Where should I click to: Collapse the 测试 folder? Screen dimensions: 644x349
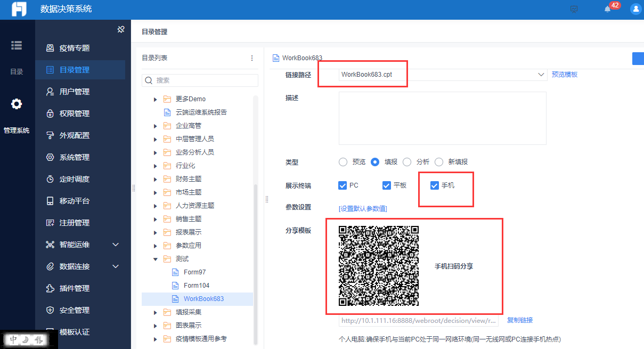(x=155, y=259)
